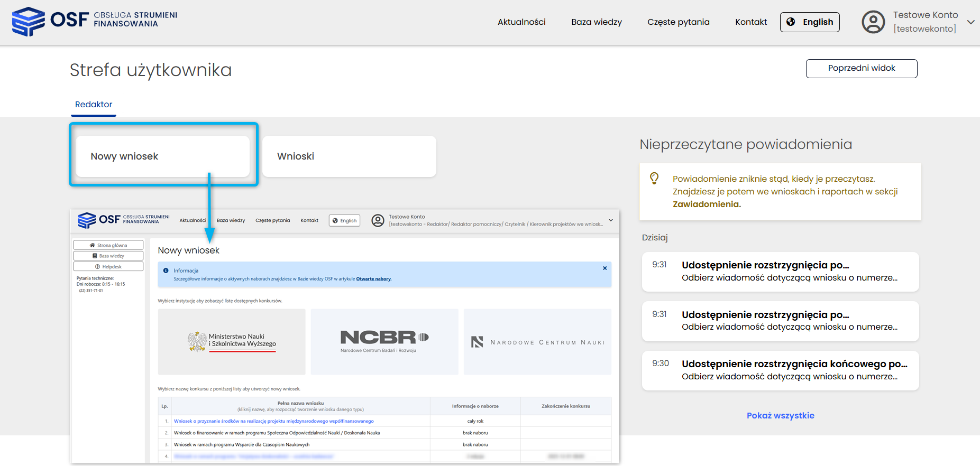Image resolution: width=980 pixels, height=466 pixels.
Task: Open the Wnioski tile
Action: (x=349, y=156)
